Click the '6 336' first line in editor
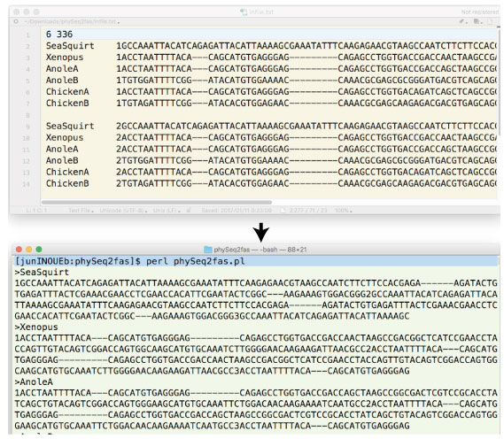This screenshot has height=439, width=504. (59, 34)
